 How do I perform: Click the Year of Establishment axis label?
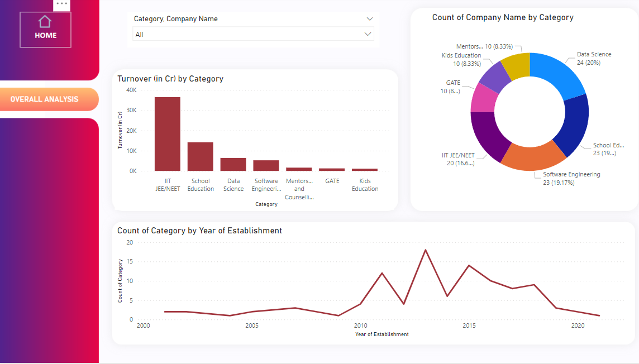(x=382, y=334)
